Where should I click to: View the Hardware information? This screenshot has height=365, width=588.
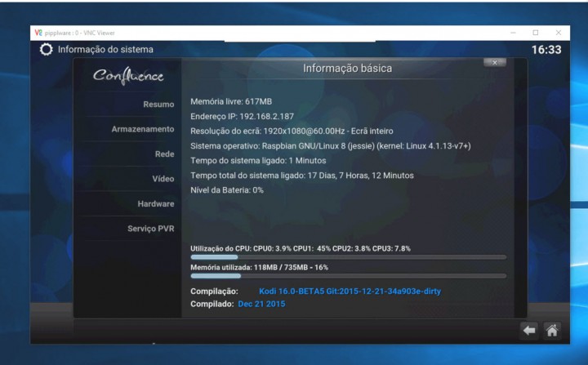click(155, 203)
